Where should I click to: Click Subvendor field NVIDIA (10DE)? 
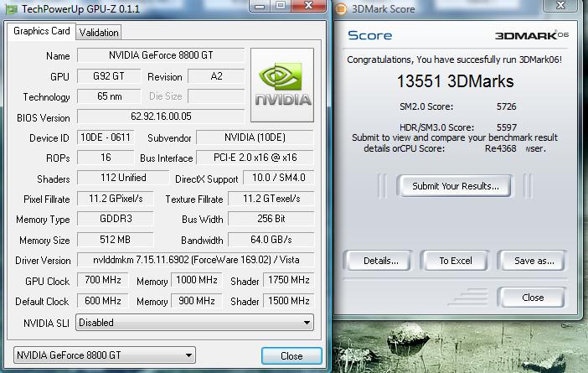coord(255,137)
